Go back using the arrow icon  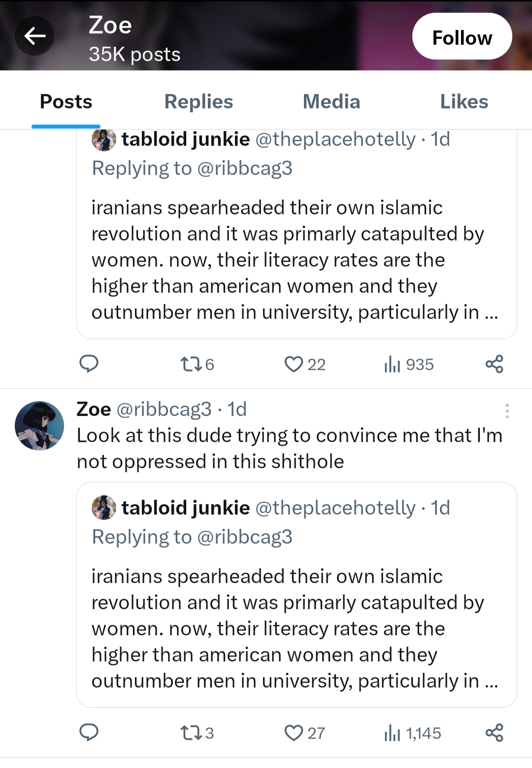coord(34,35)
